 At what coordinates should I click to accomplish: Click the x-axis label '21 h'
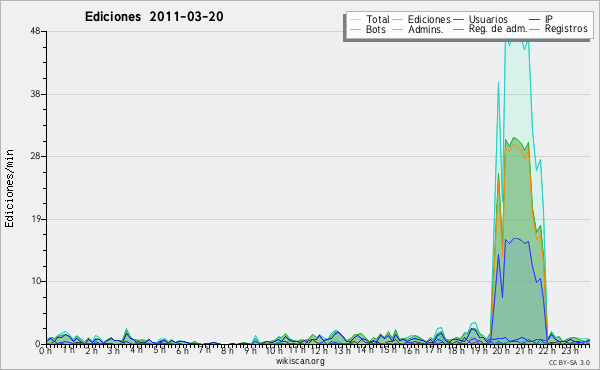(x=523, y=350)
